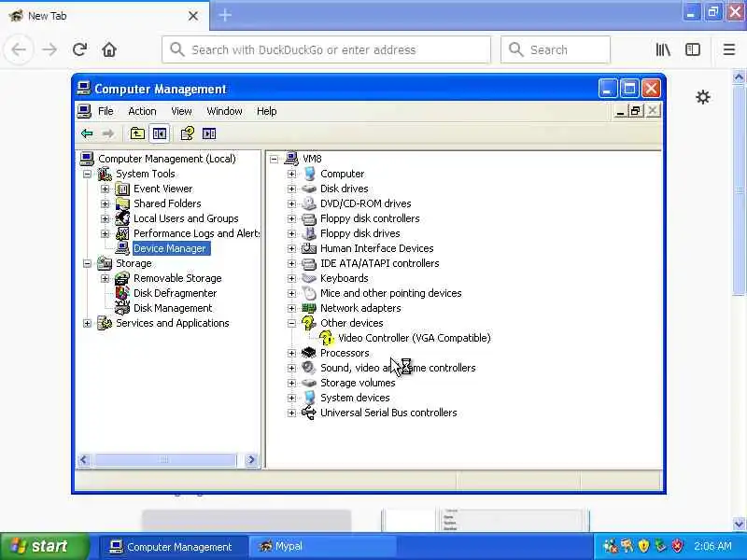Click the DuckDuckGo address bar
The width and height of the screenshot is (747, 560).
(x=326, y=49)
